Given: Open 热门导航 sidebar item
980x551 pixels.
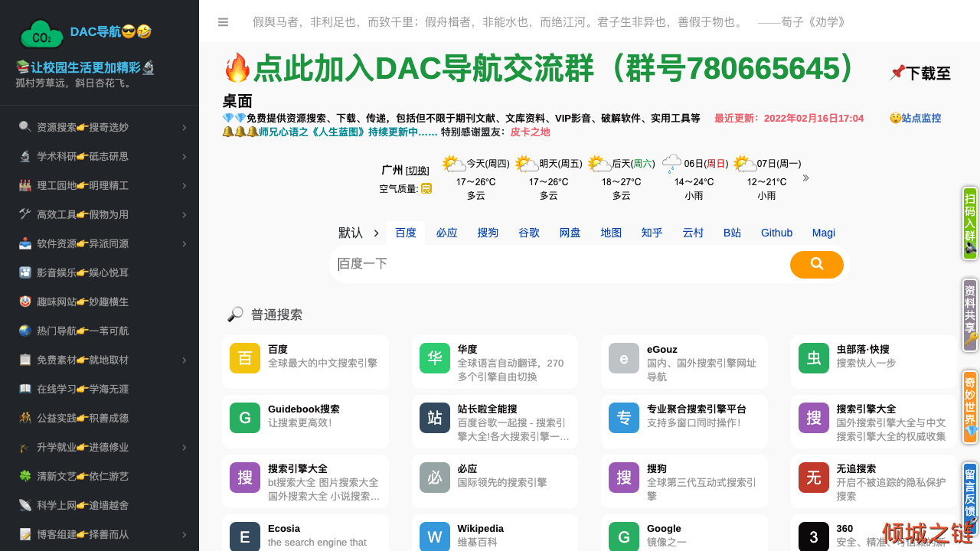Looking at the screenshot, I should point(100,331).
